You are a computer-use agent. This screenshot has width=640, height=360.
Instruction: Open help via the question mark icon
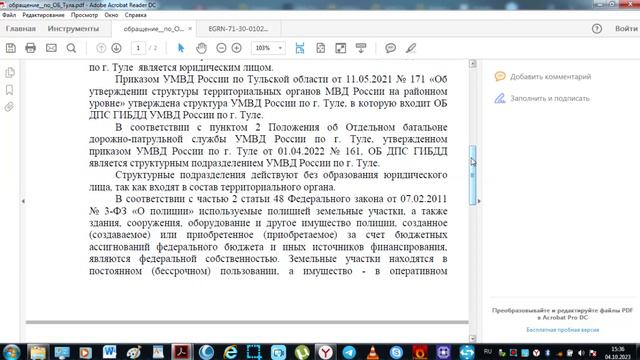(597, 29)
